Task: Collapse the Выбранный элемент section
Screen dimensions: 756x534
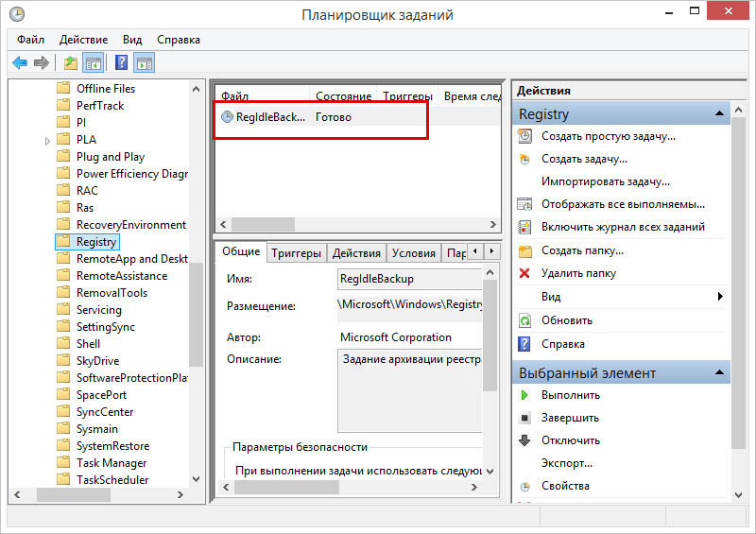Action: pos(719,372)
